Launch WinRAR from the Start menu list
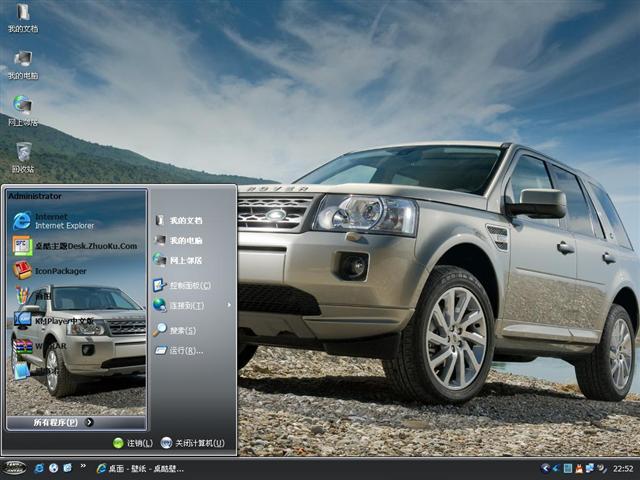640x480 pixels. tap(50, 346)
